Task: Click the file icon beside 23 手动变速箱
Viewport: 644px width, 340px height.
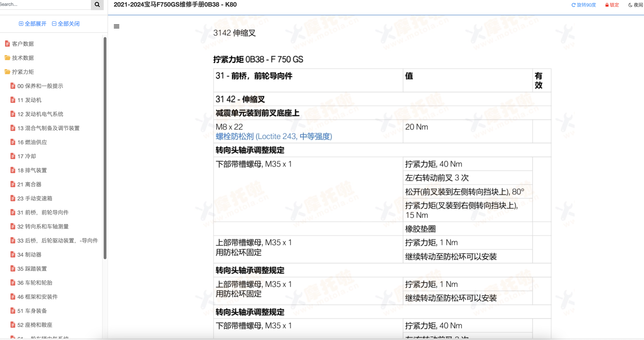Action: click(13, 198)
